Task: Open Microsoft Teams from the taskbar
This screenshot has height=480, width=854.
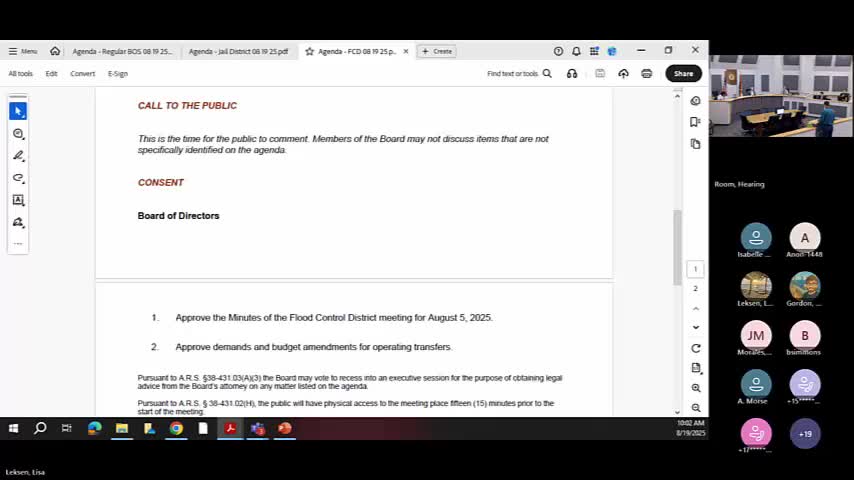Action: 258,428
